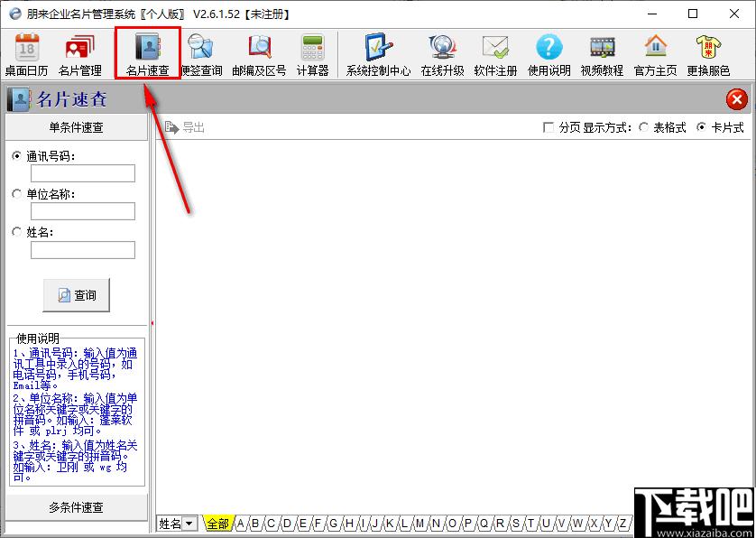756x538 pixels.
Task: Select the 姓名 radio option
Action: [17, 232]
